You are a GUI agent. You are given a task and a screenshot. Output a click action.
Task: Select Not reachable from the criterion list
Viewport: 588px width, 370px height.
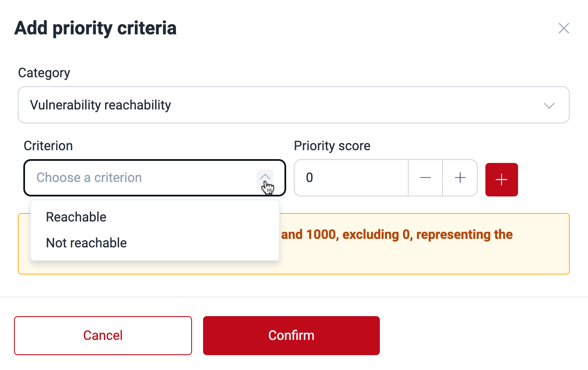tap(86, 243)
